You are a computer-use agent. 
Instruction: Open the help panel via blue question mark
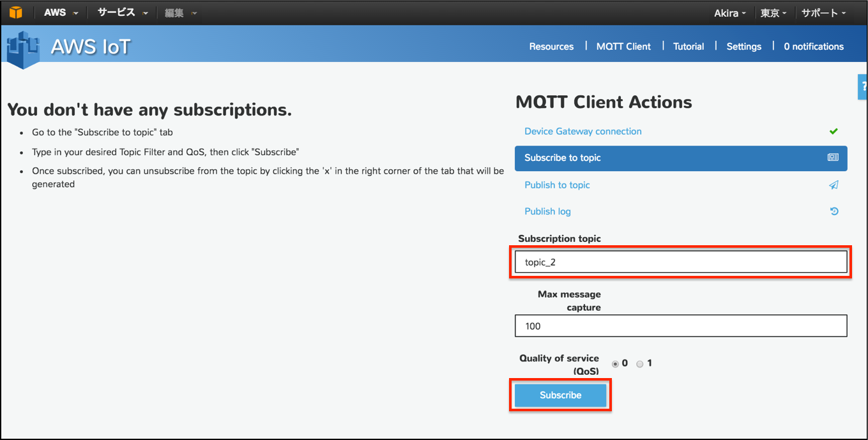click(x=864, y=86)
